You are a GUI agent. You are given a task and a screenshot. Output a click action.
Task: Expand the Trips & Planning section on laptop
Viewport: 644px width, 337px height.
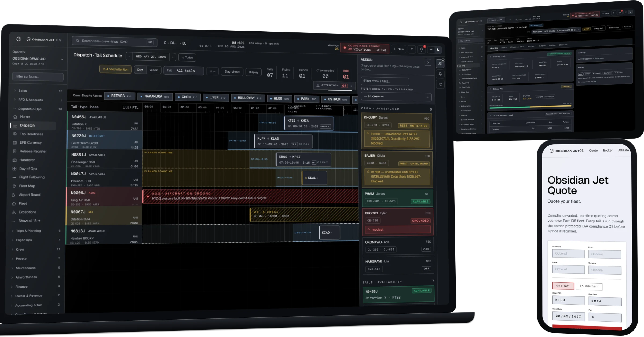tap(36, 231)
